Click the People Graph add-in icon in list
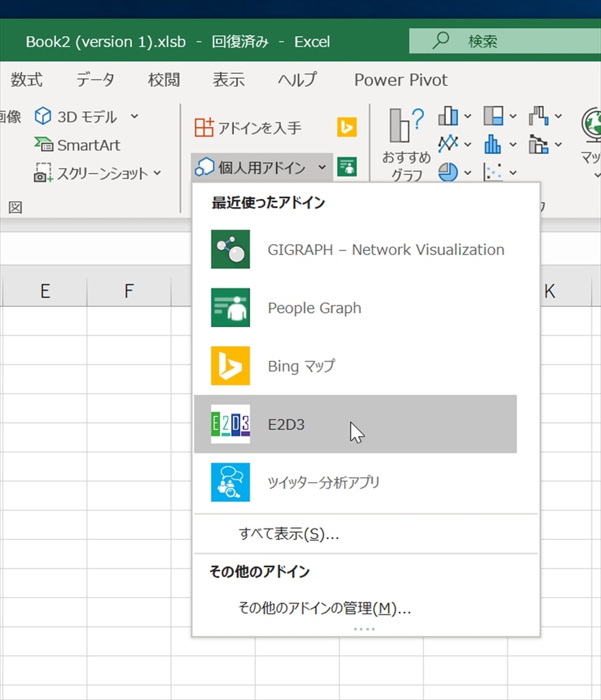 (230, 308)
